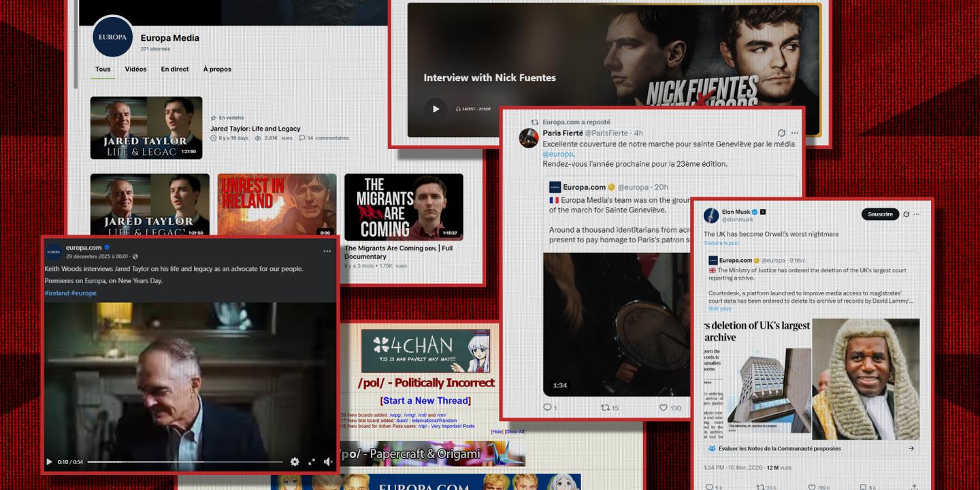
Task: Start a New Thread on /pol/
Action: click(425, 400)
